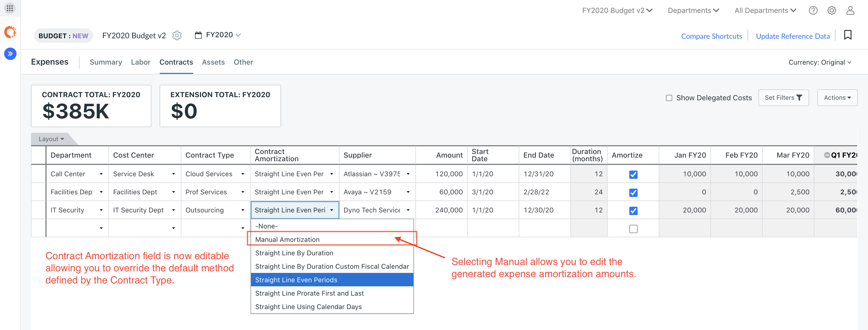Open the user profile icon
The height and width of the screenshot is (330, 868).
coord(850,10)
